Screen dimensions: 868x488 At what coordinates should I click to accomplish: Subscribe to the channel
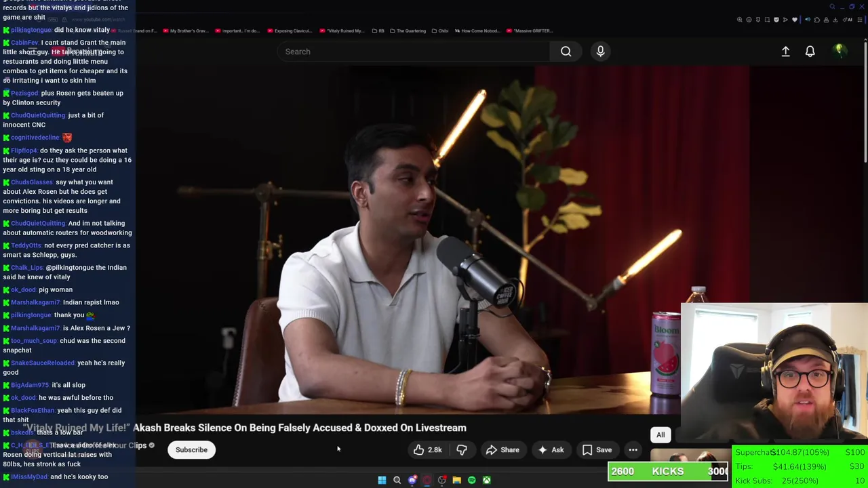(191, 450)
